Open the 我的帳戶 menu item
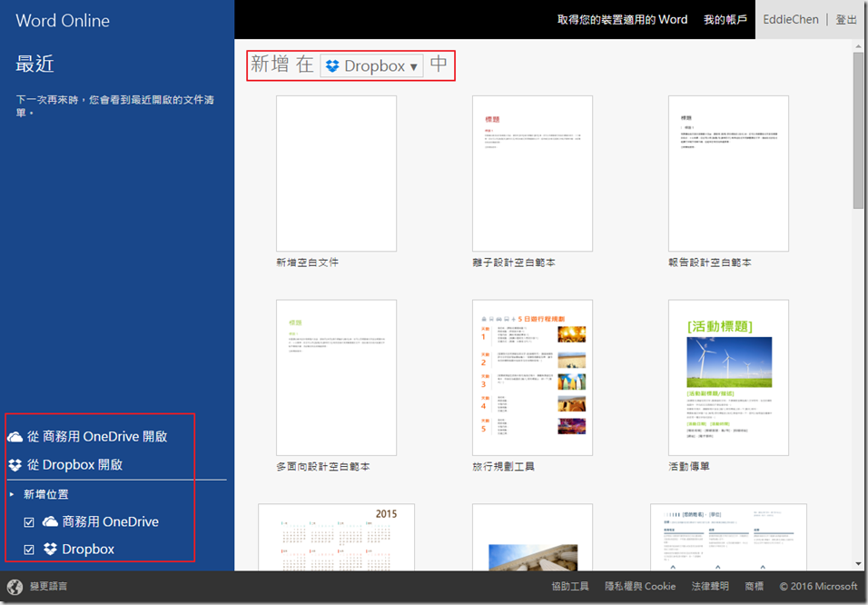Screen dimensions: 868x605 coord(725,19)
